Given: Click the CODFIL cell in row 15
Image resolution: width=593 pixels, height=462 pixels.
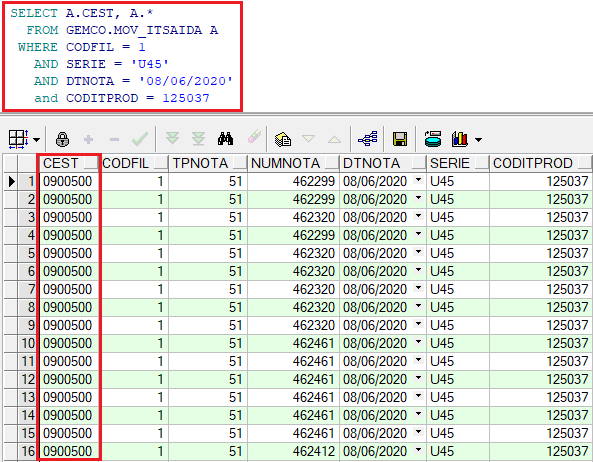Looking at the screenshot, I should pos(134,434).
